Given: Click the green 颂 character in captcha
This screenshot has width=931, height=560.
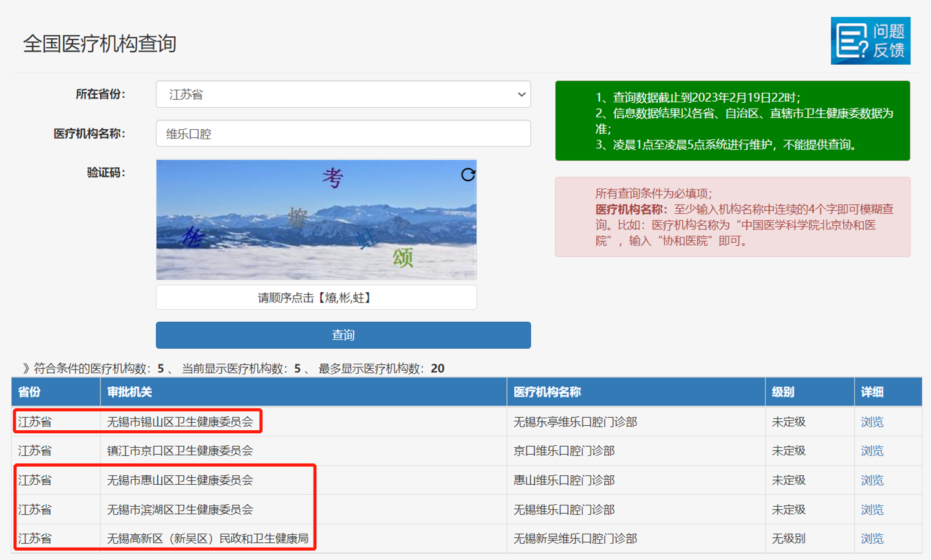Looking at the screenshot, I should point(403,257).
